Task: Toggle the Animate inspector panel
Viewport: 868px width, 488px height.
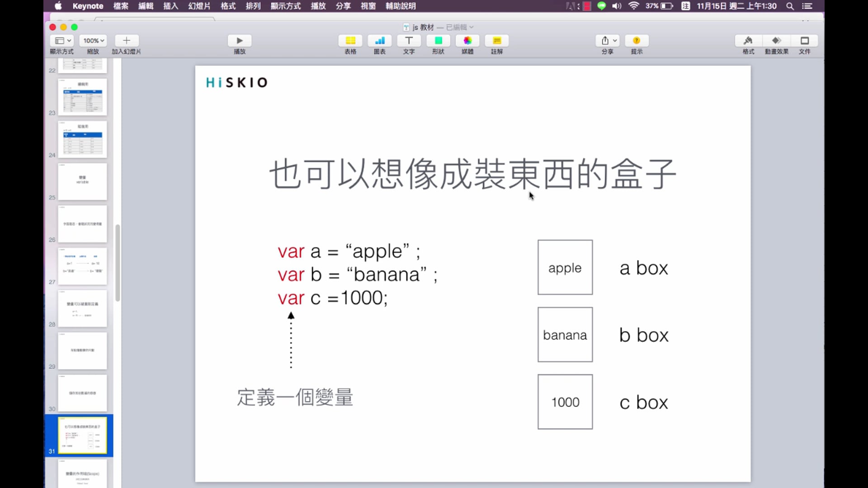Action: (x=776, y=41)
